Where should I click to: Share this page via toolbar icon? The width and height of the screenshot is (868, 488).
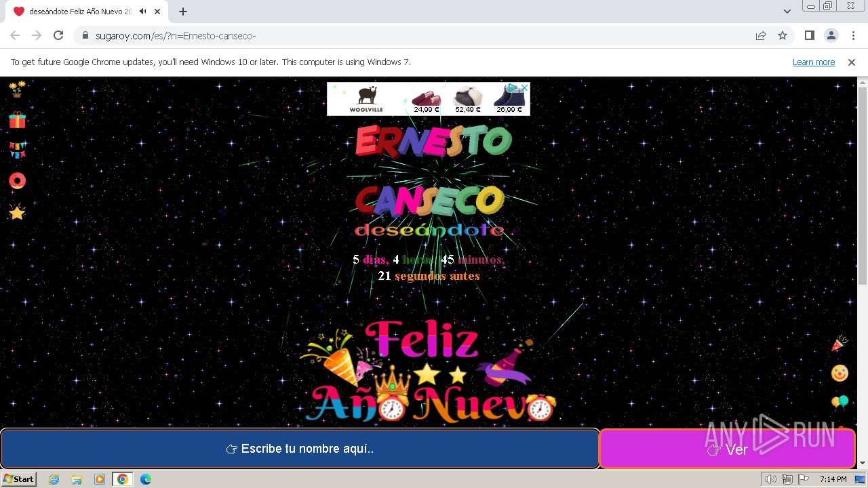coord(761,35)
